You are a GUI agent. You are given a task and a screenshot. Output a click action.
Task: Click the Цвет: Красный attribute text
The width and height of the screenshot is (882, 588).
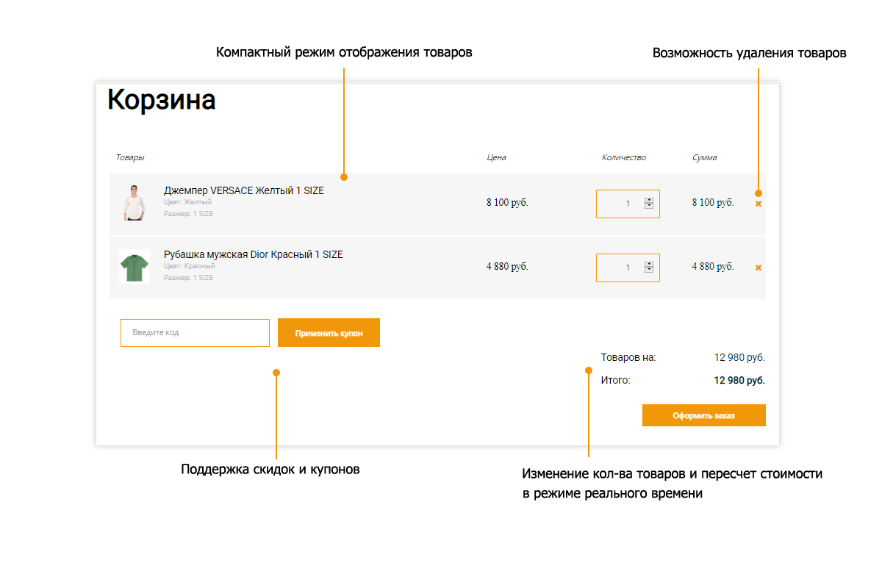(190, 265)
